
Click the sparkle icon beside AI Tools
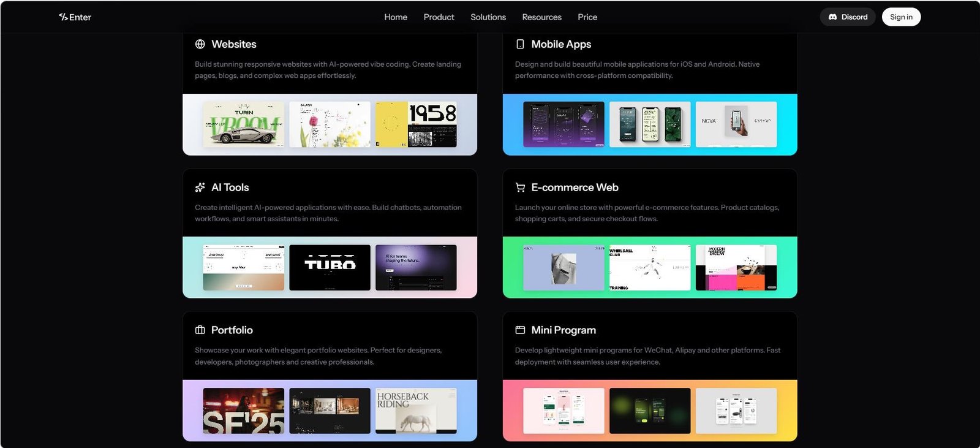[x=200, y=188]
